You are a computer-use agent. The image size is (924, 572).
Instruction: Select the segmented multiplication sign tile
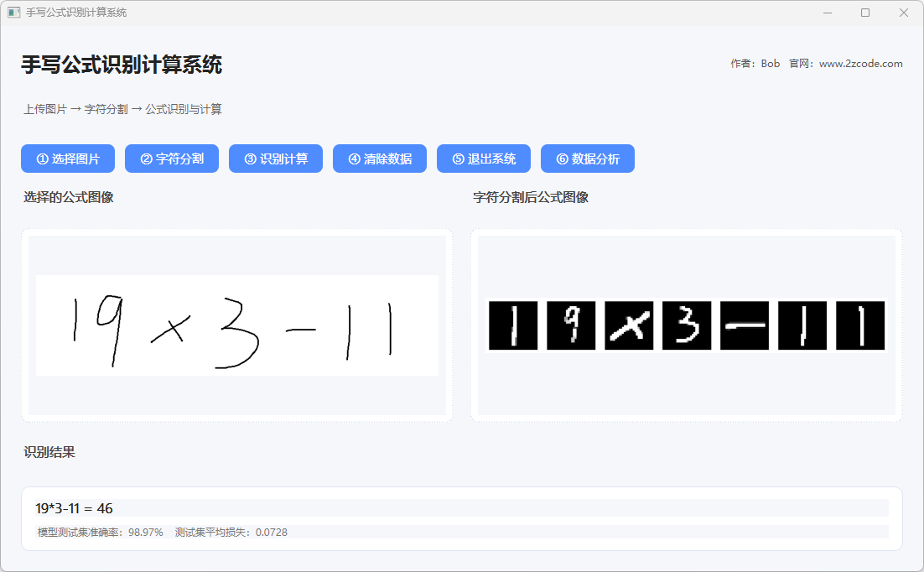[629, 325]
